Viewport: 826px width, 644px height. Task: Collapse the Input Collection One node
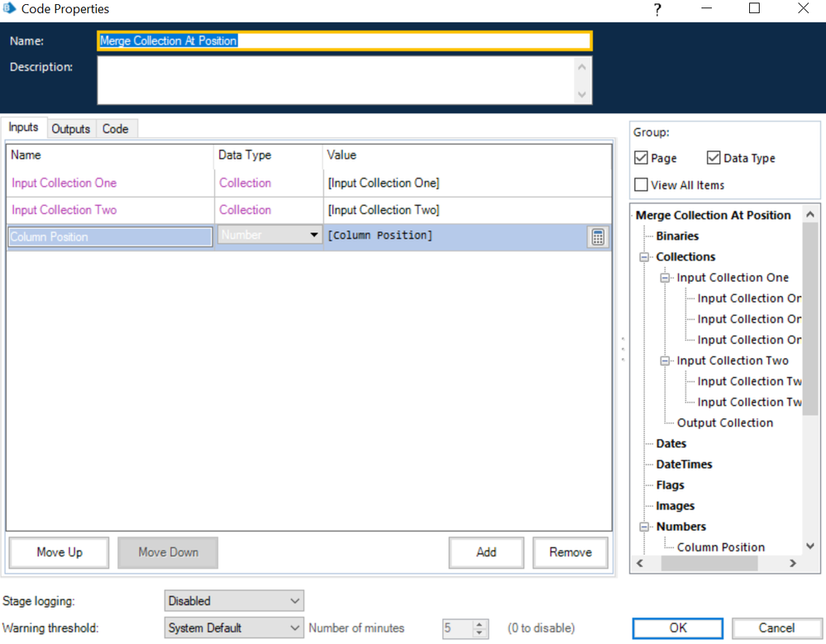[666, 279]
